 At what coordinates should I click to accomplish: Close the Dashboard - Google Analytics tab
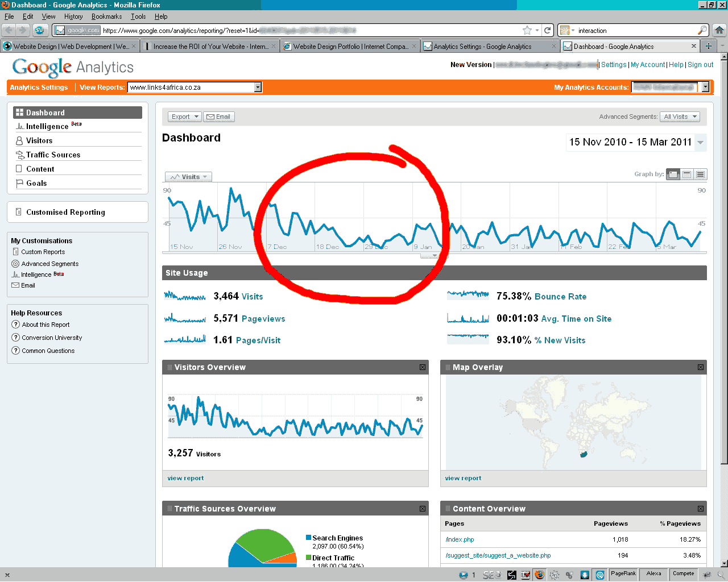click(x=694, y=46)
